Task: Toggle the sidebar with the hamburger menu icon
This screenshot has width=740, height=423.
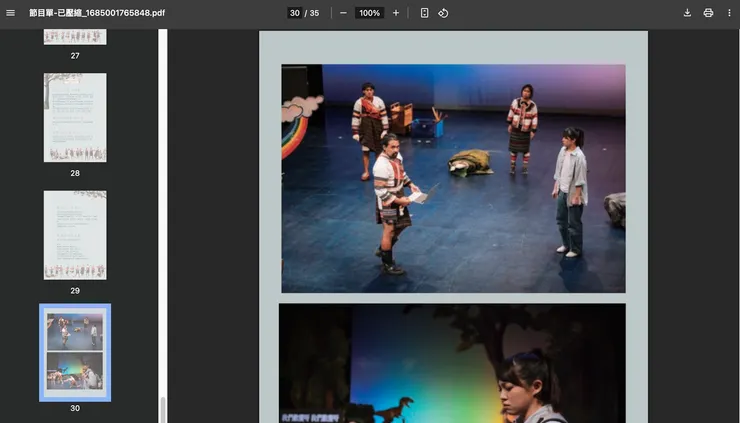Action: (11, 13)
